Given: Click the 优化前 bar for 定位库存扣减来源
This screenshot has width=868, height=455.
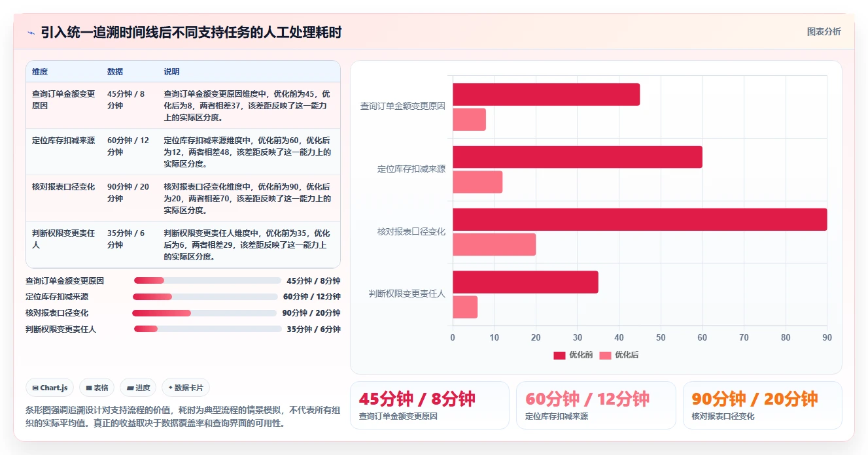Looking at the screenshot, I should point(578,157).
